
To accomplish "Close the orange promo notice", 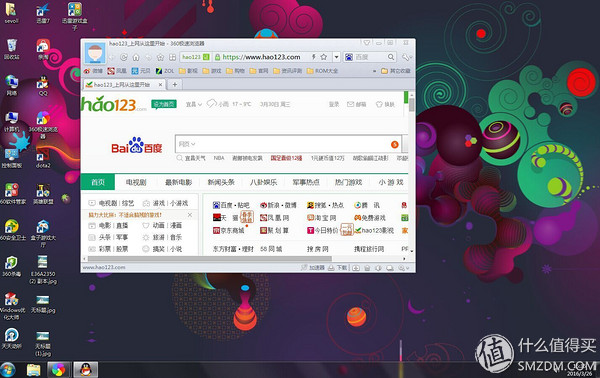I will tap(190, 215).
